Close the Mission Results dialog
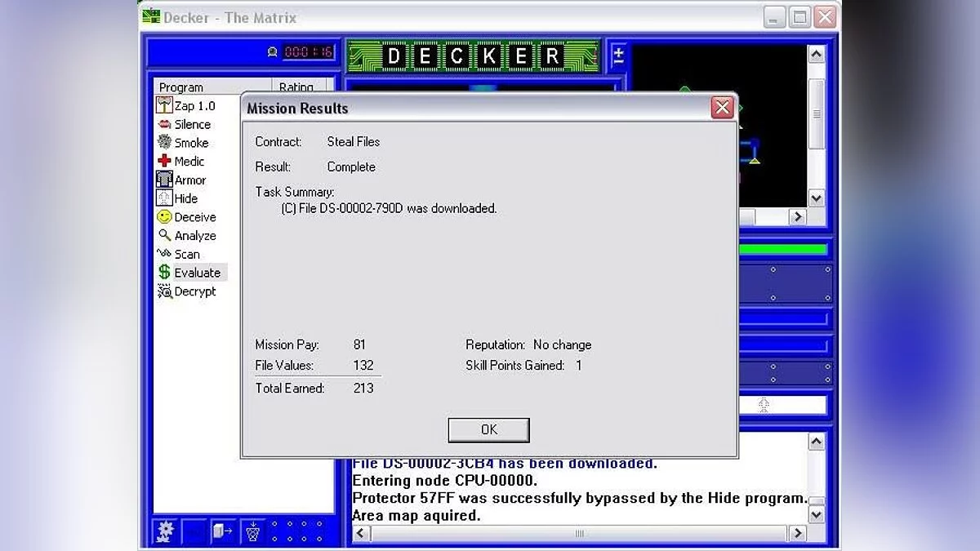The image size is (980, 551). coord(722,108)
